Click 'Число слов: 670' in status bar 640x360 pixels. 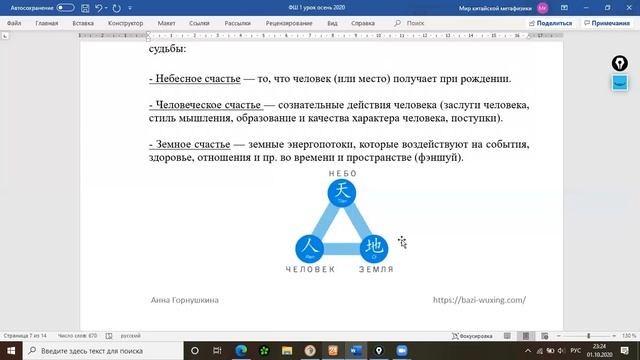coord(77,336)
